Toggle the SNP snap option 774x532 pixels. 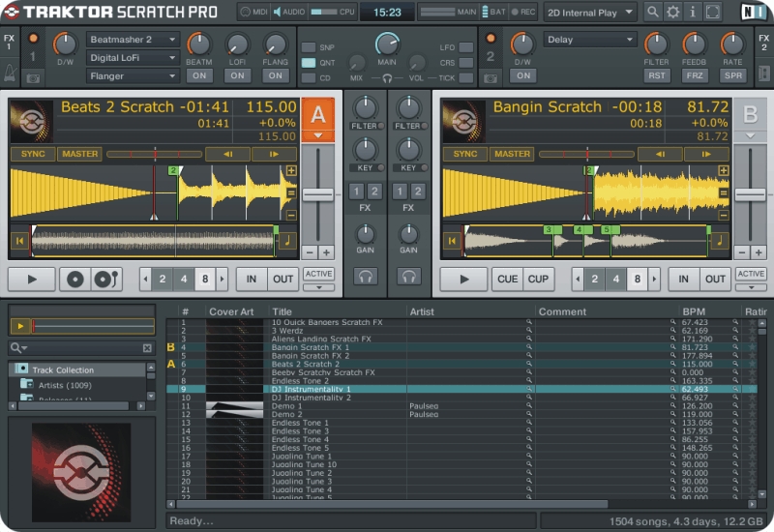point(309,47)
